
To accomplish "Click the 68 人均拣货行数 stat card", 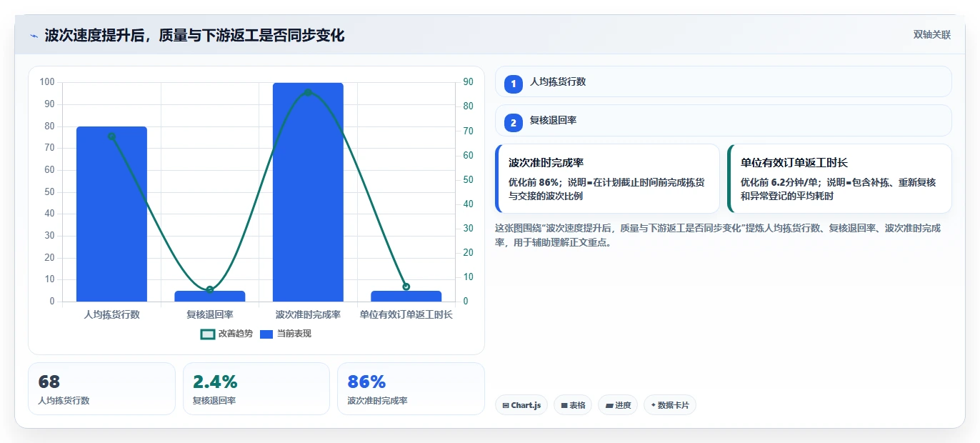I will click(x=101, y=389).
